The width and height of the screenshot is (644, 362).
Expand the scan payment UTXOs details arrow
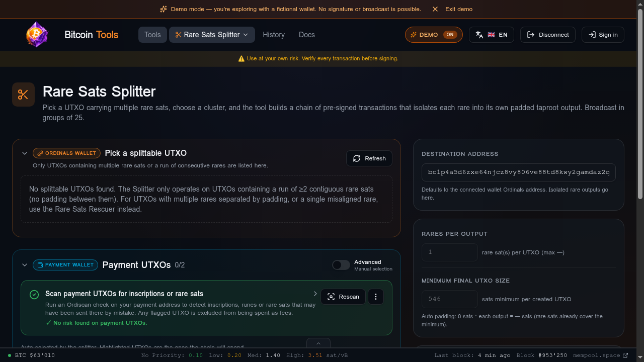(315, 294)
